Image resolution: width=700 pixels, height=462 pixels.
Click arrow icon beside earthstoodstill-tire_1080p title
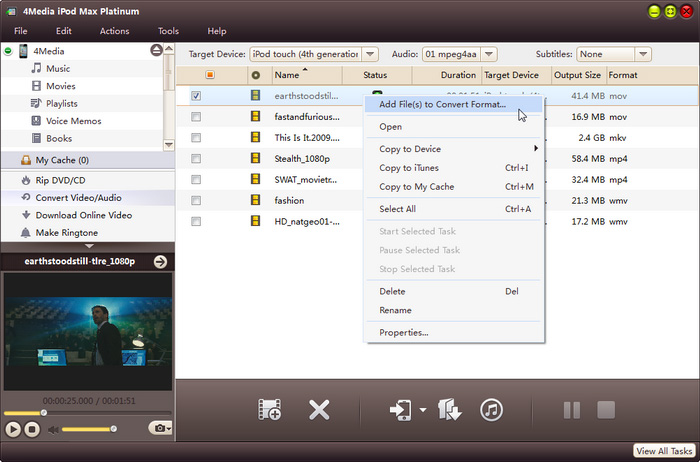(160, 262)
